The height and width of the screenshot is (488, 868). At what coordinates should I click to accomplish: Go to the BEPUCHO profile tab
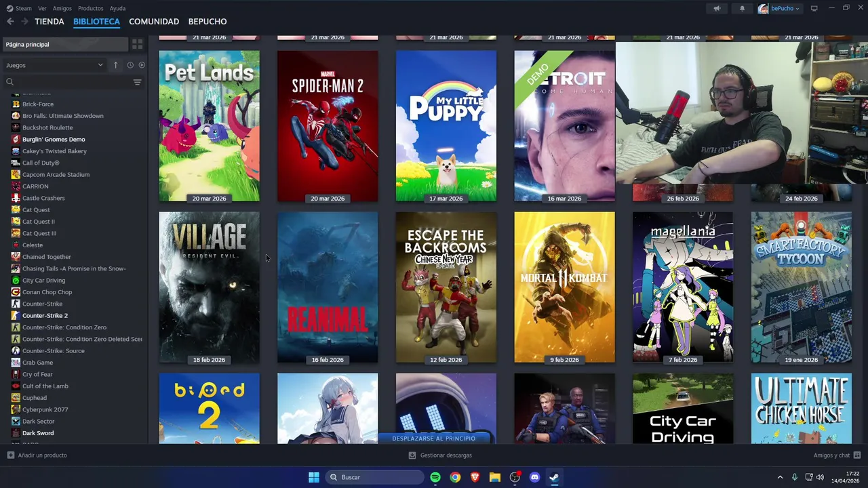click(x=208, y=22)
